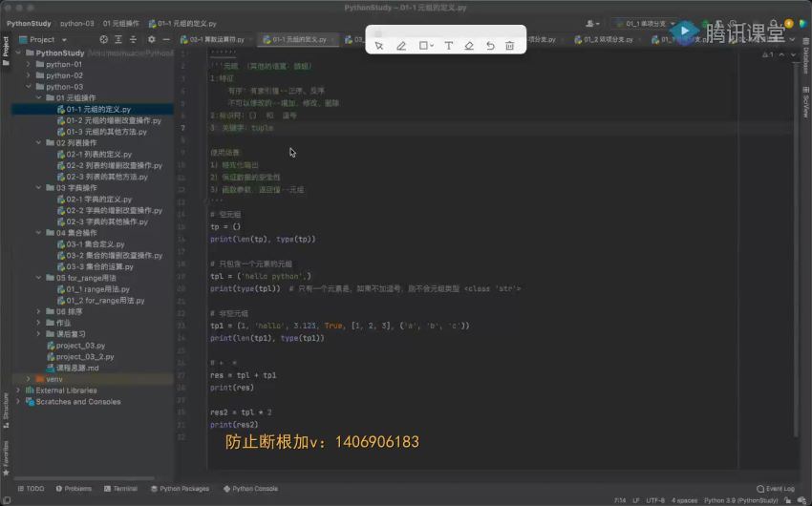Viewport: 812px width, 506px height.
Task: Switch to the 01-1 元组的定义.py editor tab
Action: pos(299,39)
